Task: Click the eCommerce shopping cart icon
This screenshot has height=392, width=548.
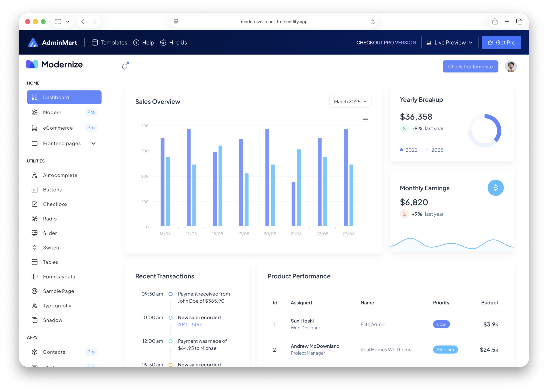Action: click(34, 128)
